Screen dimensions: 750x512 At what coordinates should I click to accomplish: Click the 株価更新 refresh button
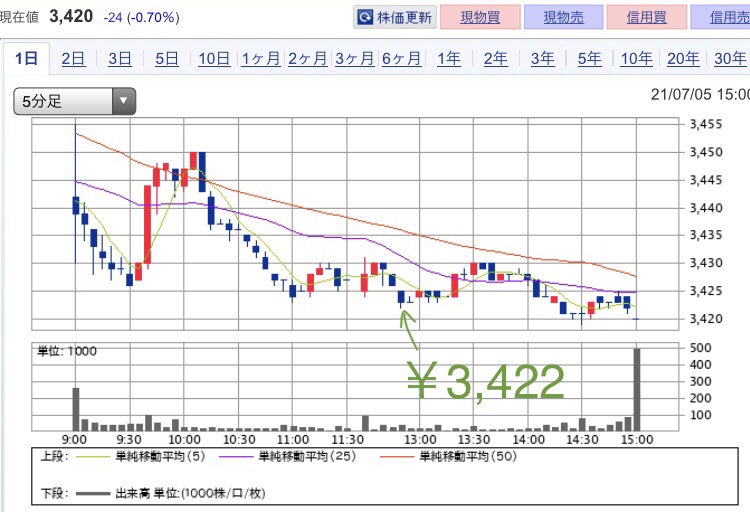click(x=395, y=18)
